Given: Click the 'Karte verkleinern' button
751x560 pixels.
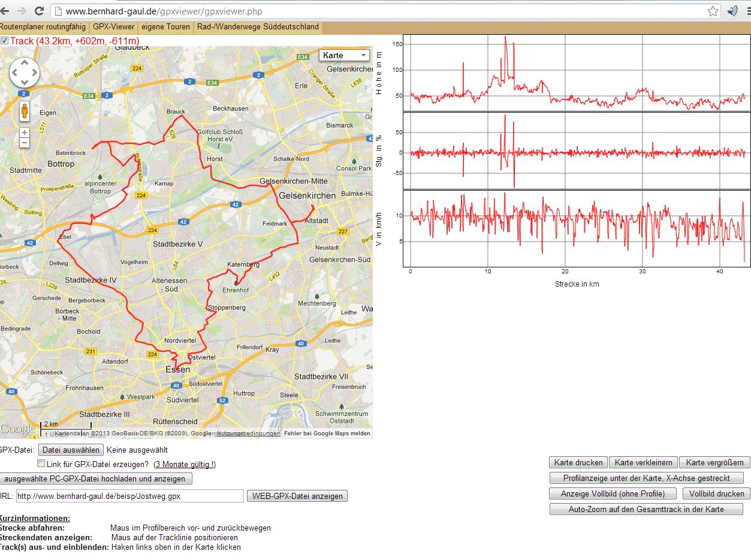Looking at the screenshot, I should tap(644, 462).
